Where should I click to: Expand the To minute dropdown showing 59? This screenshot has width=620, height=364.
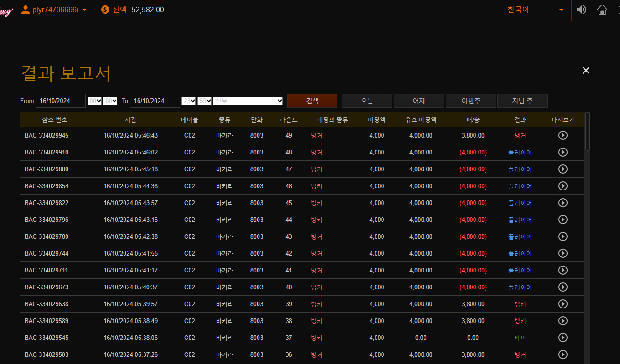204,101
